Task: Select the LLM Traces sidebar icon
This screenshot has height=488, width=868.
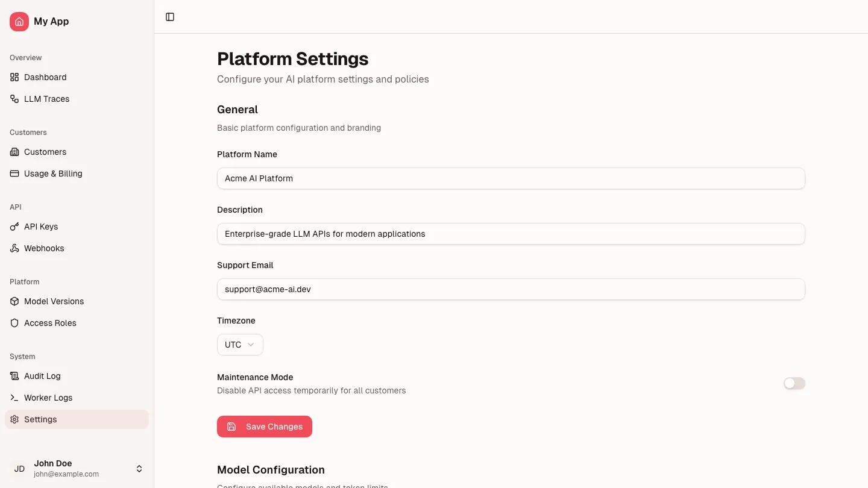Action: pyautogui.click(x=14, y=99)
